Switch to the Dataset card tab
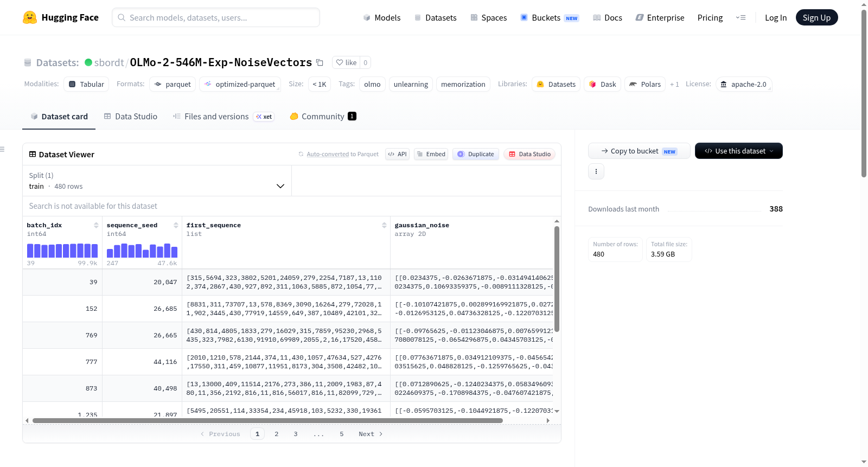The height and width of the screenshot is (467, 868). (59, 116)
